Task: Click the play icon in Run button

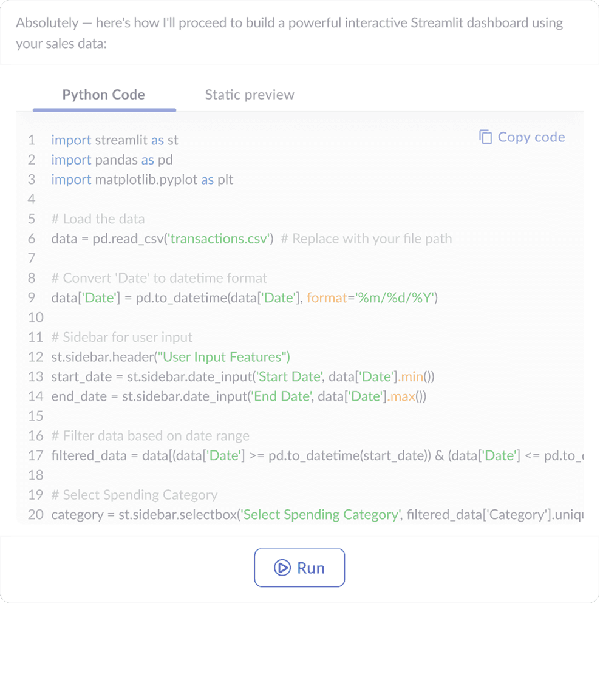Action: coord(282,568)
